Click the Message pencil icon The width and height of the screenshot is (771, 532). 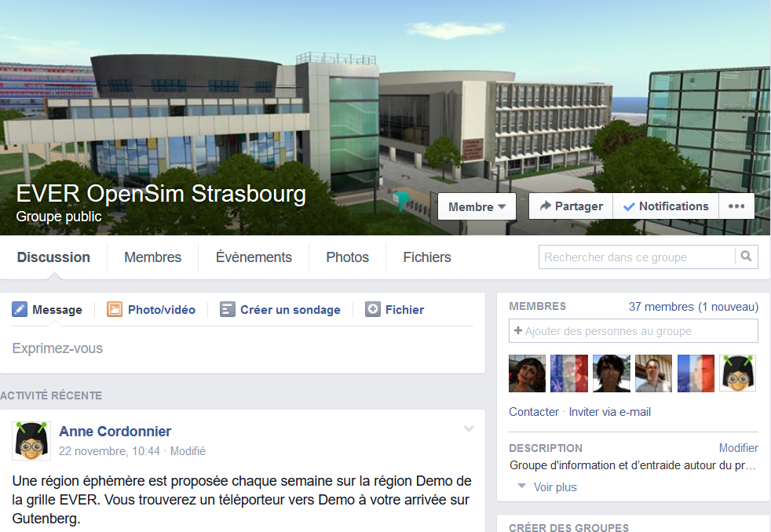pyautogui.click(x=20, y=309)
